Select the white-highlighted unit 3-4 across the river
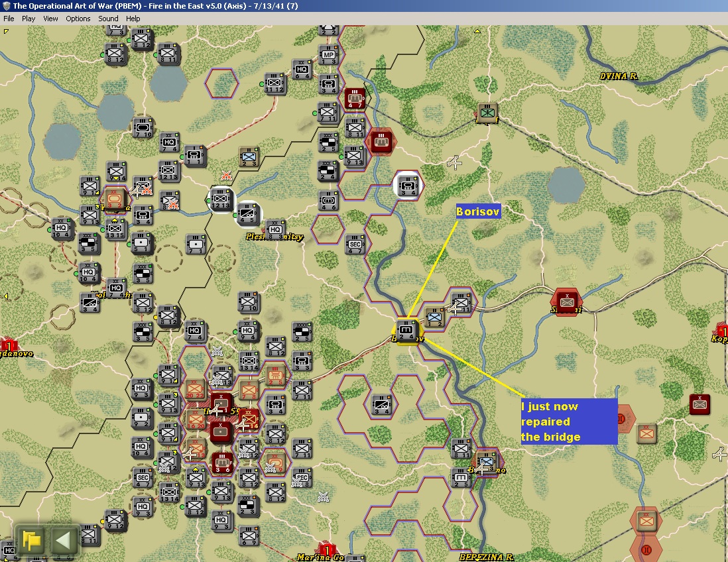Image resolution: width=728 pixels, height=562 pixels. (x=408, y=186)
